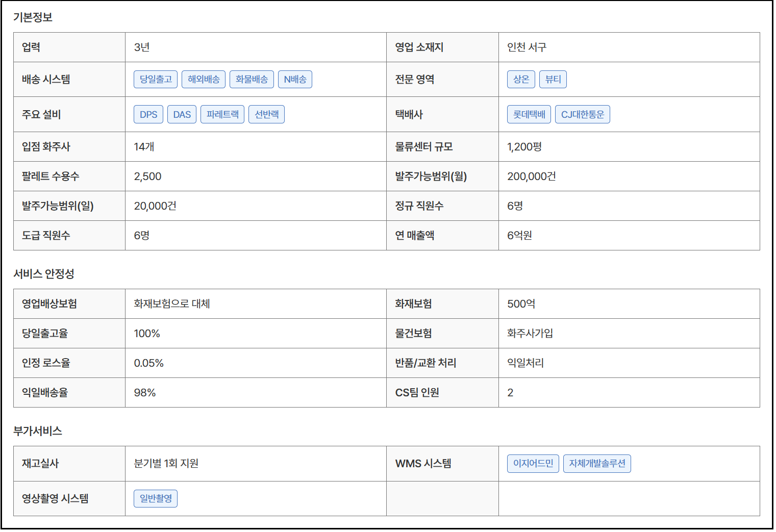Click the 이지어드민 WMS tag

[533, 464]
